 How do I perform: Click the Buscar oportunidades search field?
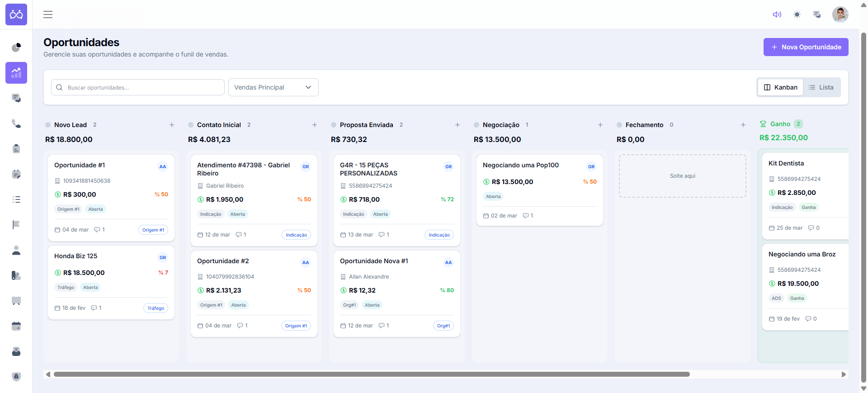point(138,87)
